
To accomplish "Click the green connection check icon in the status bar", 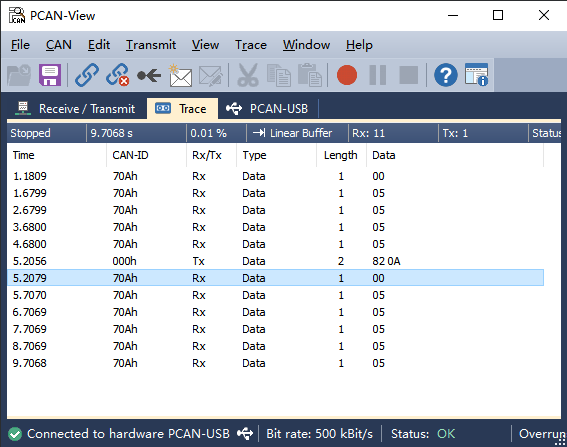I will 15,434.
